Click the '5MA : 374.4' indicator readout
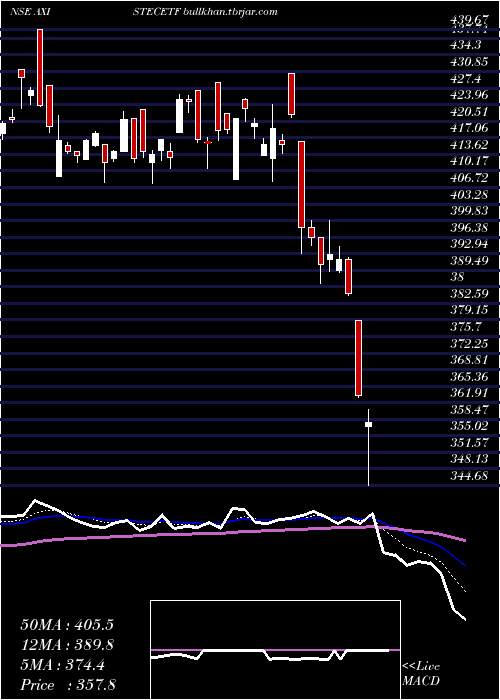Viewport: 500px width, 700px height. (62, 666)
